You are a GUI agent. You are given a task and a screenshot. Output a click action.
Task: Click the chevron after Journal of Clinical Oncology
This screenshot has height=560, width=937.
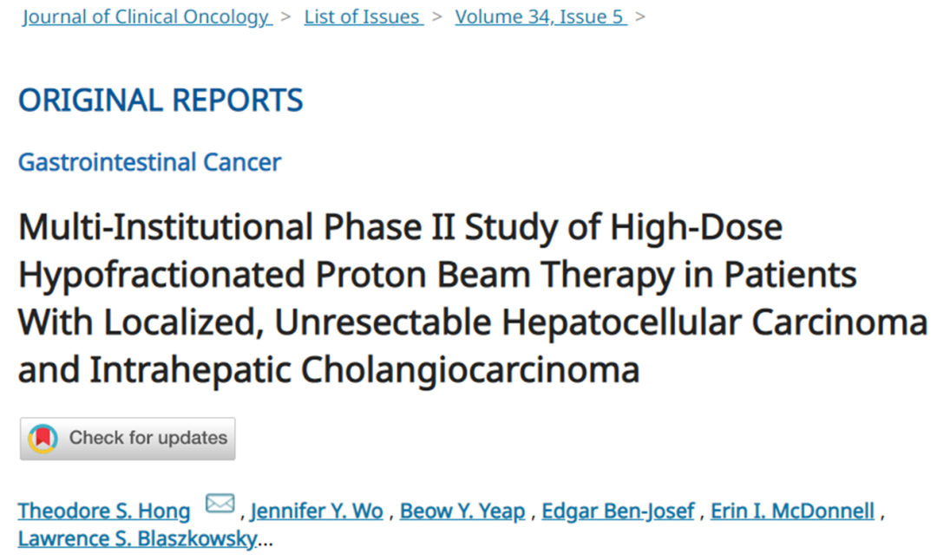tap(287, 17)
